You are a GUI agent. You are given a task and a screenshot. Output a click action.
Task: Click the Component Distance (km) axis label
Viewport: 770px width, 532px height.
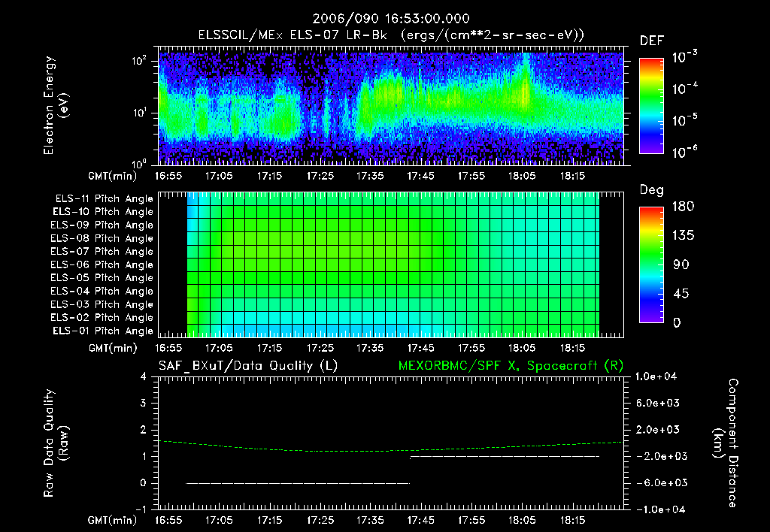[726, 443]
